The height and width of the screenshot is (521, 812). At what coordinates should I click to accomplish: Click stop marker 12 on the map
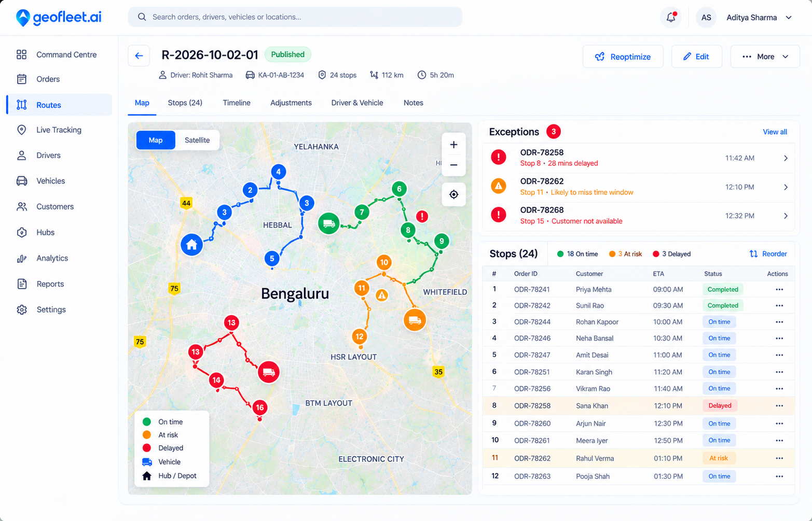point(359,336)
